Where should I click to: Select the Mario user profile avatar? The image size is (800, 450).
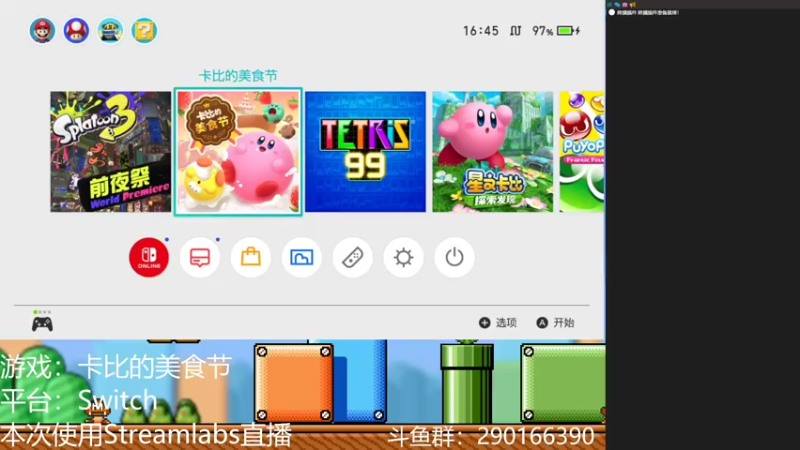pos(42,31)
